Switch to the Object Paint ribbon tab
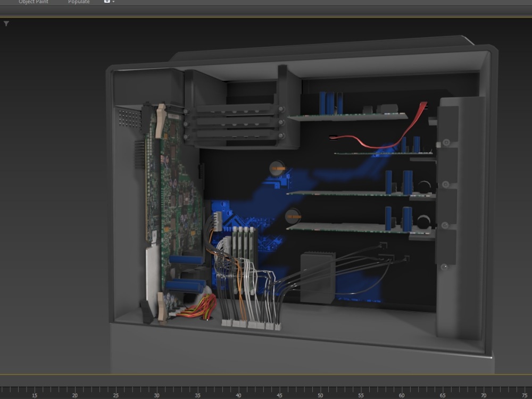Viewport: 532px width, 399px height. (33, 2)
